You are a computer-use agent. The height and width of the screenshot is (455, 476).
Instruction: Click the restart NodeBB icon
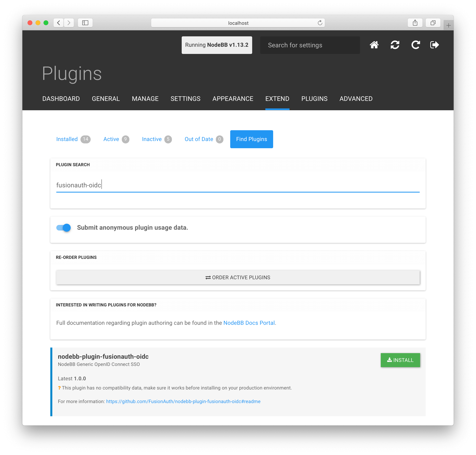pyautogui.click(x=415, y=45)
